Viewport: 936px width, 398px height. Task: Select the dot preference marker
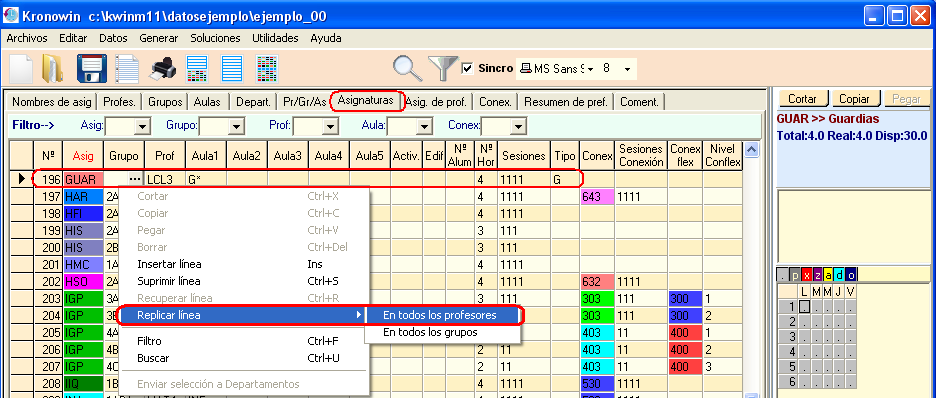point(782,275)
